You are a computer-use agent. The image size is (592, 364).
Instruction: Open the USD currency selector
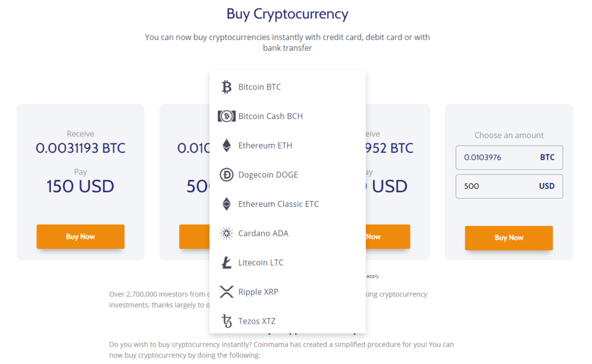[x=547, y=186]
